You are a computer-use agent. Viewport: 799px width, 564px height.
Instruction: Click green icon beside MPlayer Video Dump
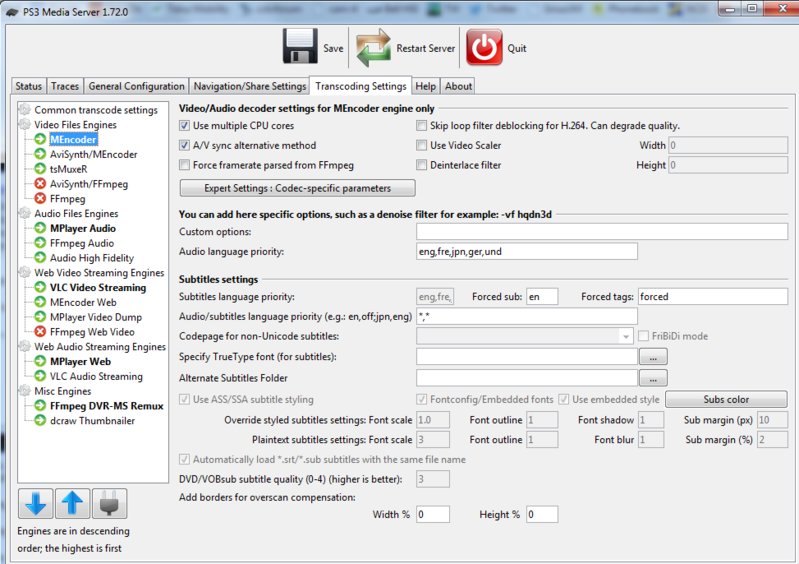coord(40,316)
